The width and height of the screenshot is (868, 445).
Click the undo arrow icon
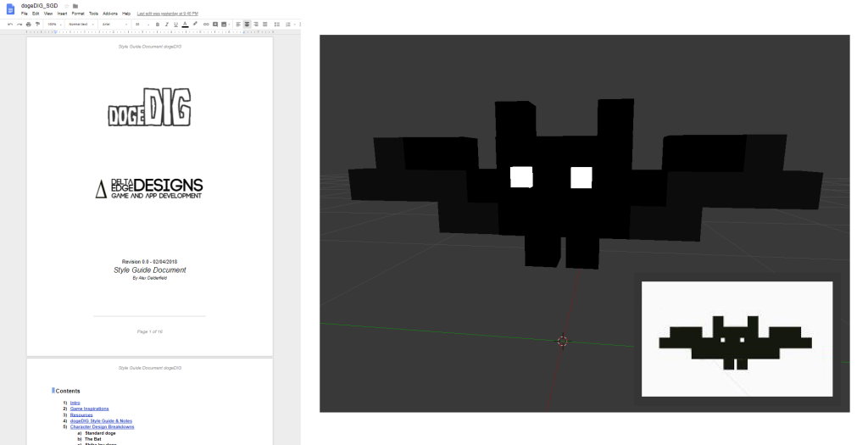click(x=10, y=24)
